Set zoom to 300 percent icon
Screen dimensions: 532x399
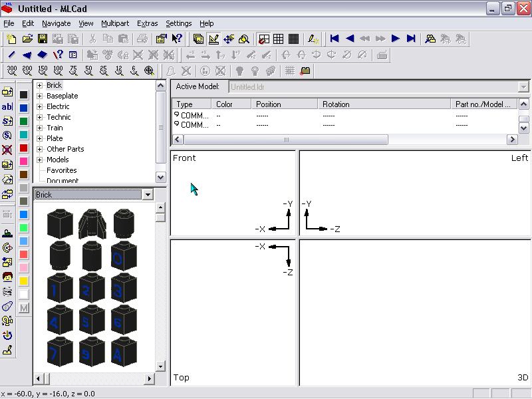coord(12,70)
